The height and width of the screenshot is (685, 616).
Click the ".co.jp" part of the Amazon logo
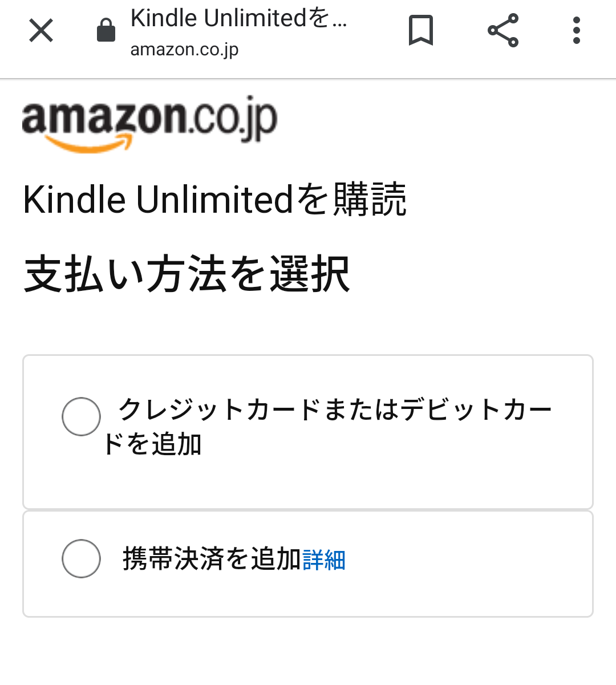[234, 119]
